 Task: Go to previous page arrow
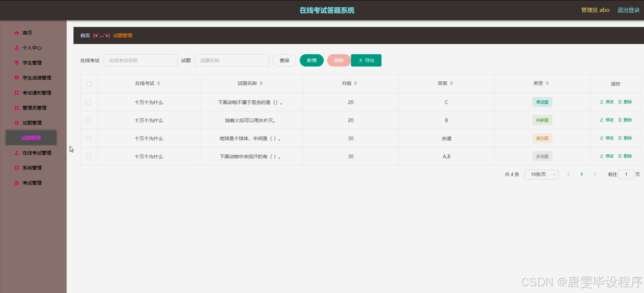(x=568, y=174)
